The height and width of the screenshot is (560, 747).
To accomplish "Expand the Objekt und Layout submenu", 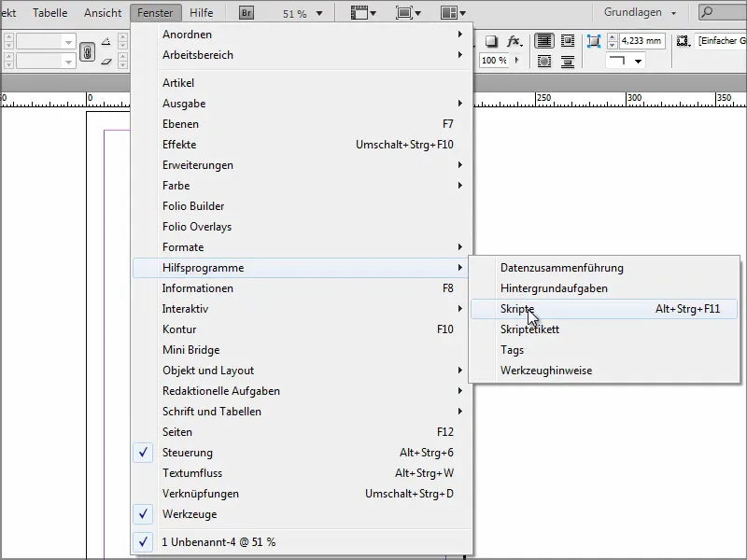I will (302, 370).
